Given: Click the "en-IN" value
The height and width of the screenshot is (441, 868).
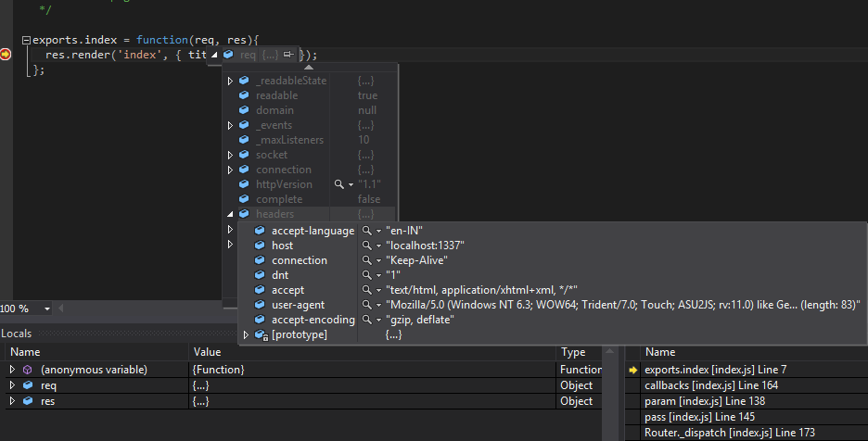Looking at the screenshot, I should point(404,230).
